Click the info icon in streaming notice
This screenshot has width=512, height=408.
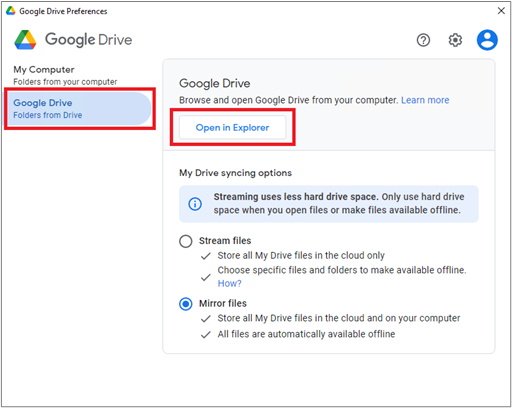tap(195, 204)
